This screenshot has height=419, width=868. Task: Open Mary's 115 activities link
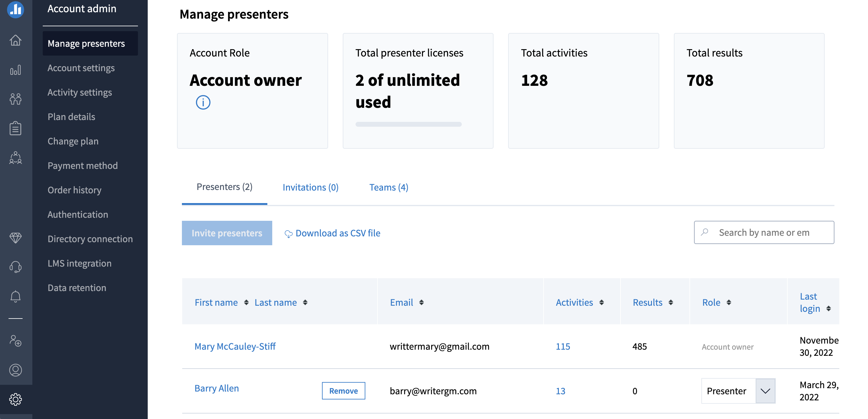coord(563,347)
